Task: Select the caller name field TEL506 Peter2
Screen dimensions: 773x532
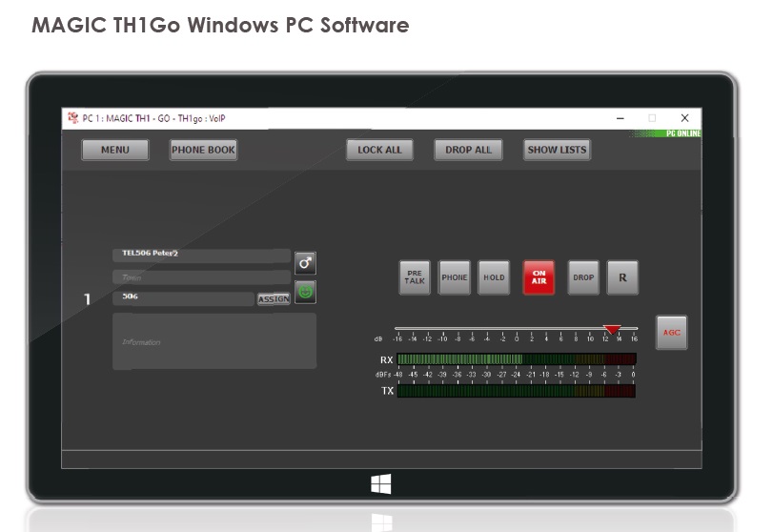Action: click(x=201, y=255)
